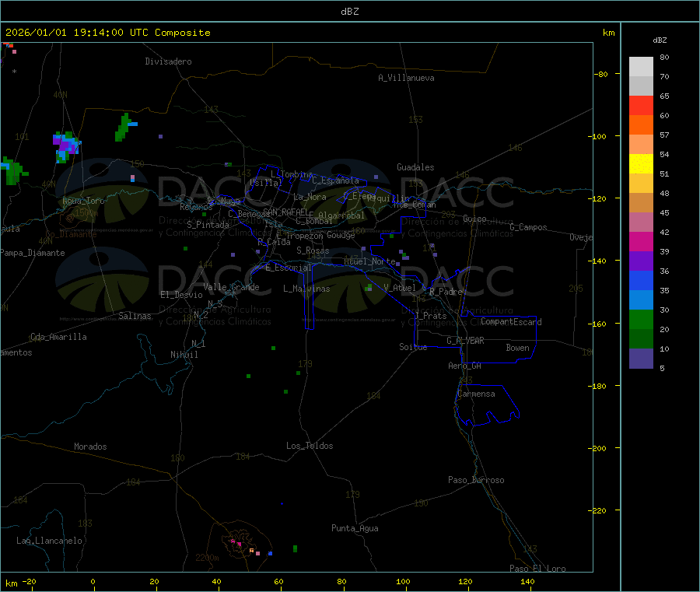Click the Atuel_Norte map label
700x592 pixels.
(369, 261)
